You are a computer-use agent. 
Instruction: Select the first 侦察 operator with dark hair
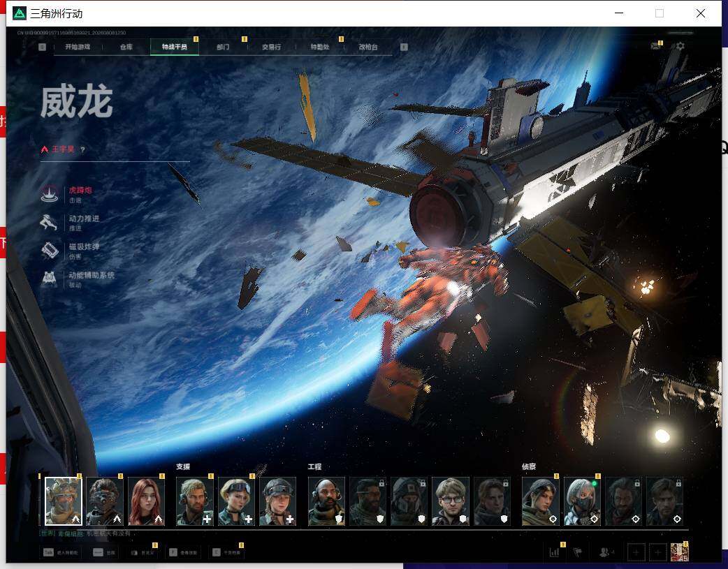(541, 501)
